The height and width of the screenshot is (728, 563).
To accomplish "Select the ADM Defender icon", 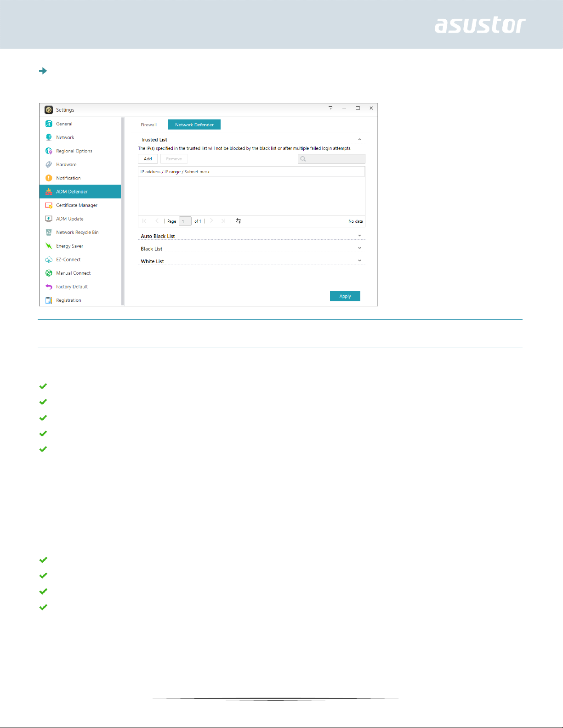I will [x=49, y=192].
